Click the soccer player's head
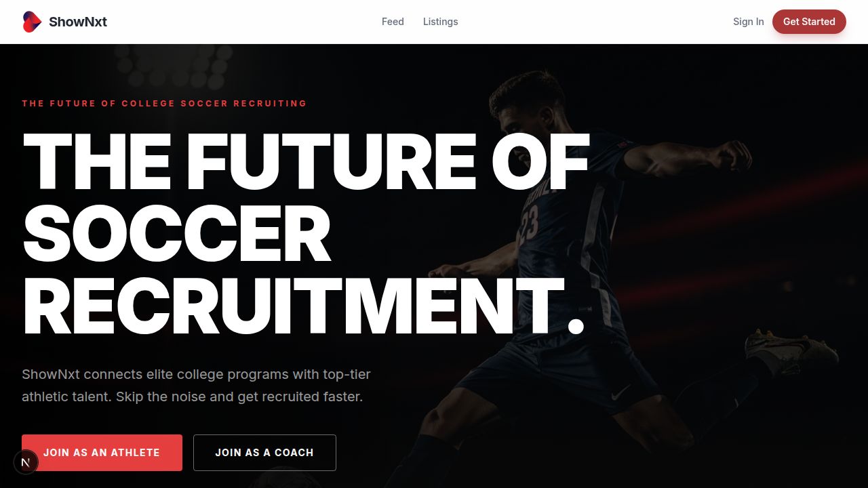 (x=528, y=112)
